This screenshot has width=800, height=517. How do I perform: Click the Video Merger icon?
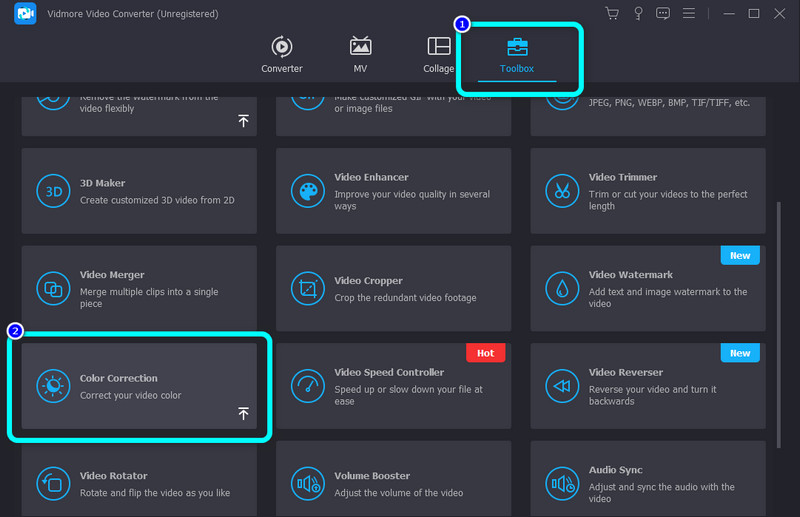[x=51, y=289]
